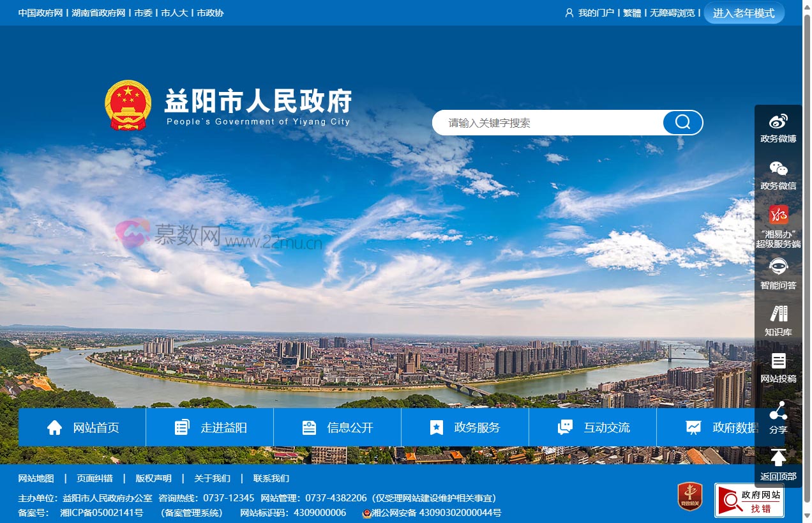Image resolution: width=812 pixels, height=523 pixels.
Task: Select the 政务服务 navigation menu
Action: [x=465, y=428]
